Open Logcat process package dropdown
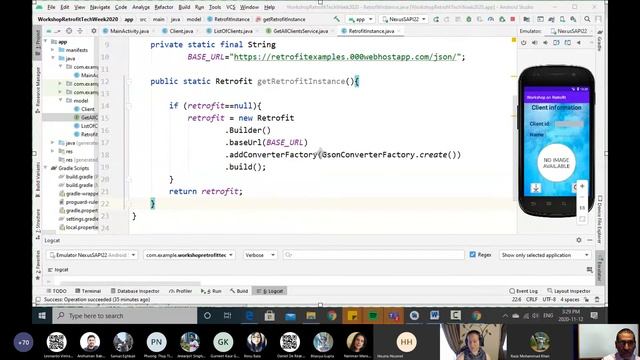The height and width of the screenshot is (360, 640). [189, 255]
